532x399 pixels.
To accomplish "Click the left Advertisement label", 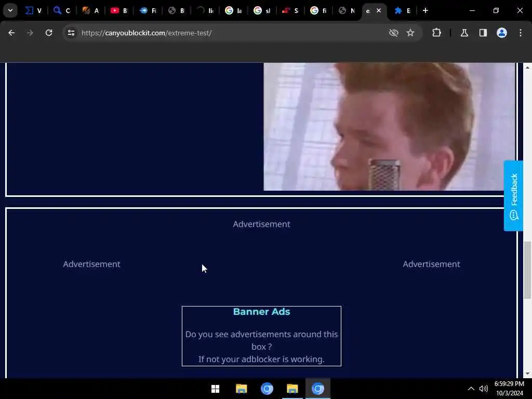I will pyautogui.click(x=91, y=264).
